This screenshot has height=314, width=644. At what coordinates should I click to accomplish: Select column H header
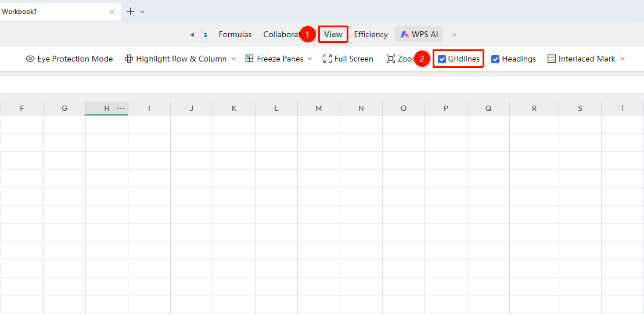(107, 109)
